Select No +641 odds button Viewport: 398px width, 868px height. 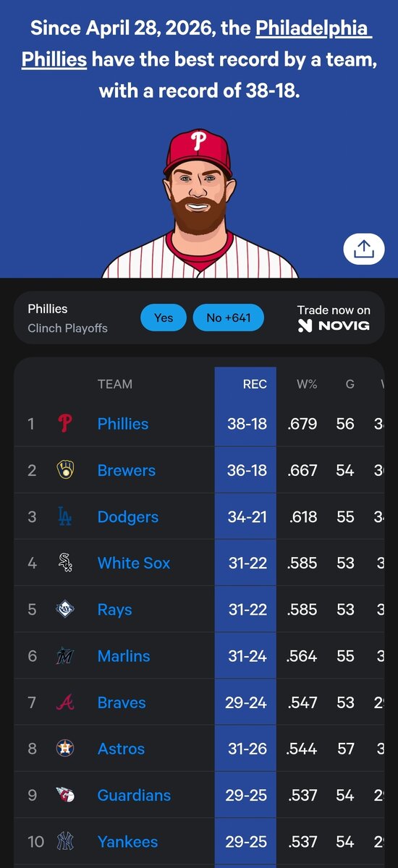click(x=228, y=318)
